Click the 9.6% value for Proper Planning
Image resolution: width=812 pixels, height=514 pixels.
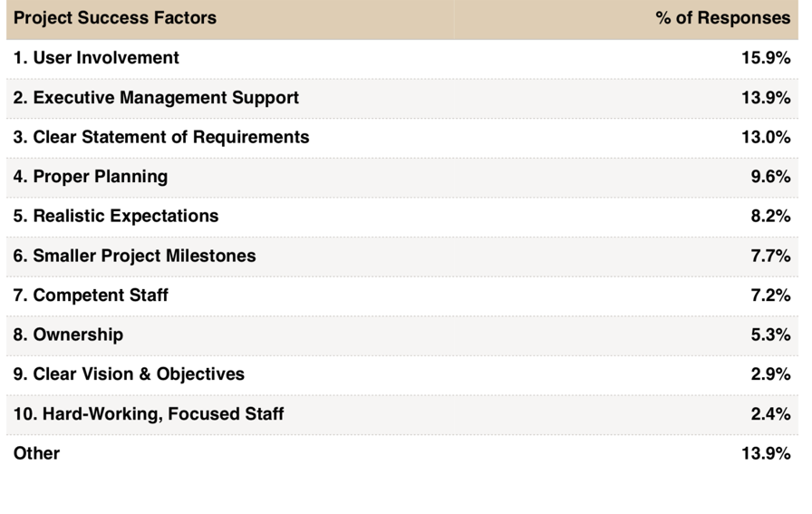click(x=770, y=177)
